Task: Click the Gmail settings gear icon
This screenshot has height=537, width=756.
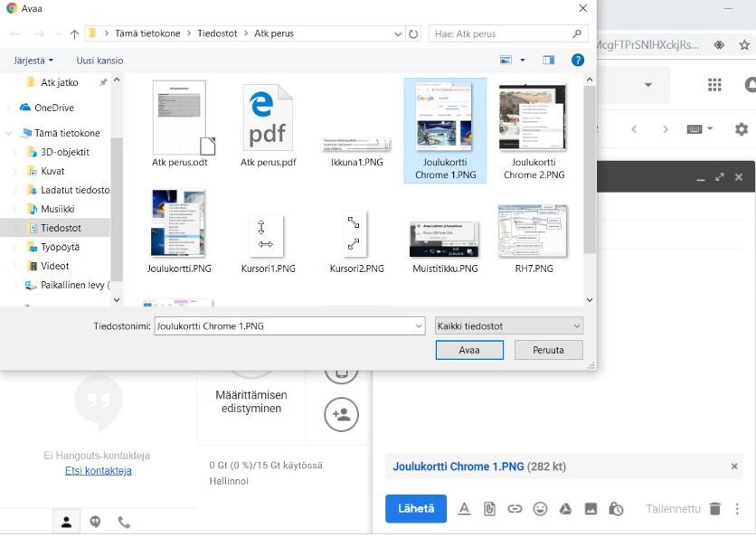Action: 741,129
